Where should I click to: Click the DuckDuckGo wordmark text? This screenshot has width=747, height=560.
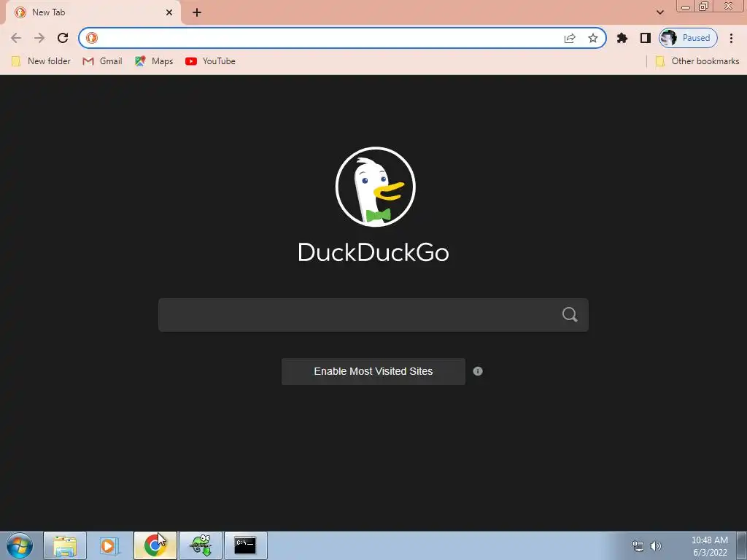[373, 252]
